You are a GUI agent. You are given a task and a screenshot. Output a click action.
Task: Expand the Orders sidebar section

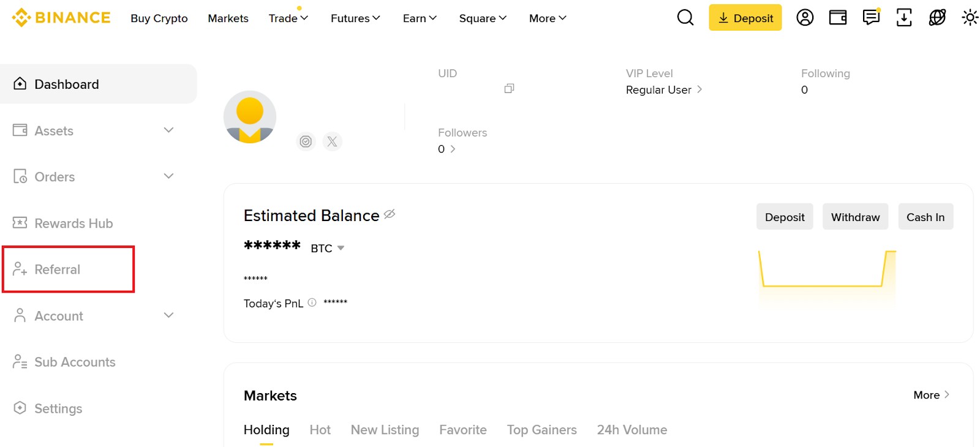click(x=169, y=176)
